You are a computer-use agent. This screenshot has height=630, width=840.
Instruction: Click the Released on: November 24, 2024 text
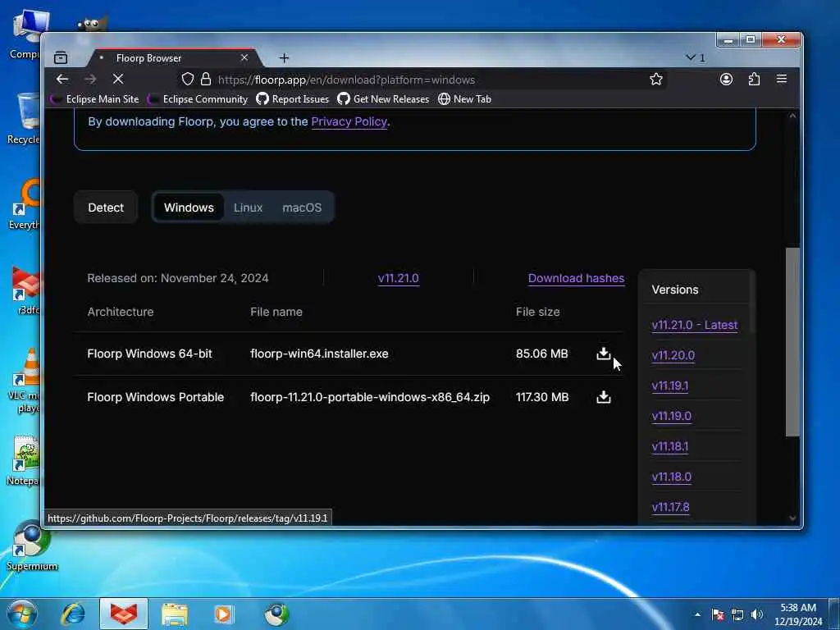[x=178, y=278]
